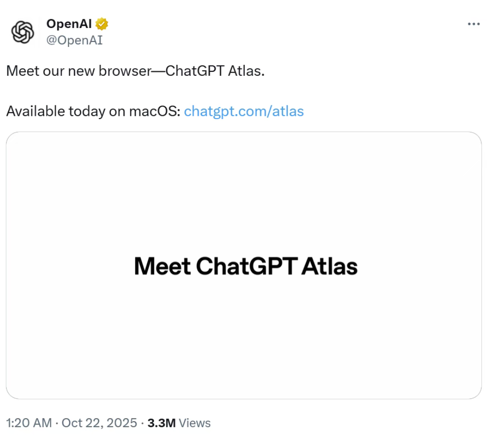The height and width of the screenshot is (436, 504).
Task: Click the bold "Meet ChatGPT Atlas" title text
Action: (246, 266)
